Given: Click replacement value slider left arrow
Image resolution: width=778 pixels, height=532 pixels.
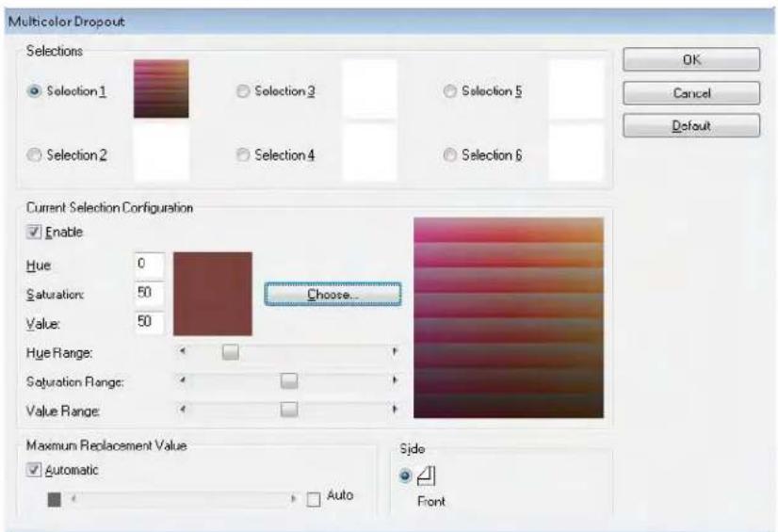Looking at the screenshot, I should pos(73,499).
